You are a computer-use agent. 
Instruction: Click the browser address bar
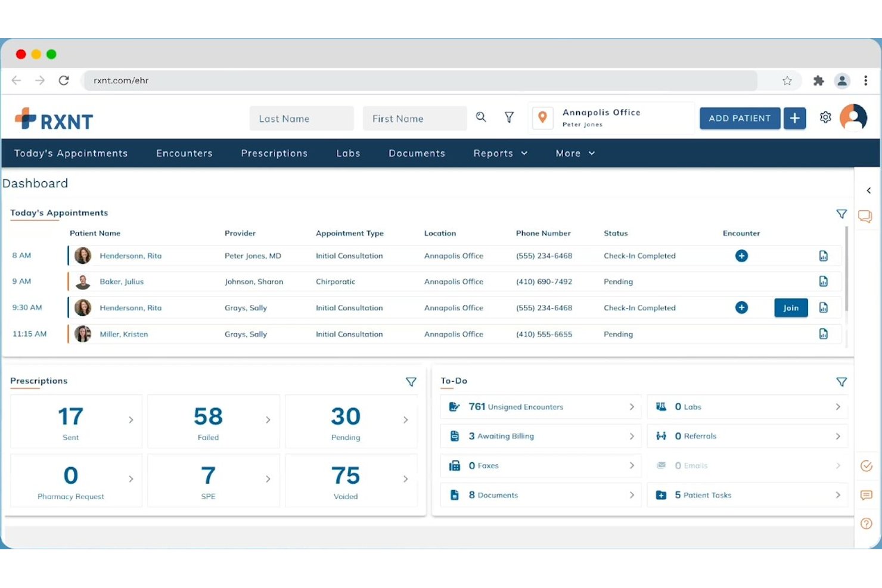tap(420, 80)
